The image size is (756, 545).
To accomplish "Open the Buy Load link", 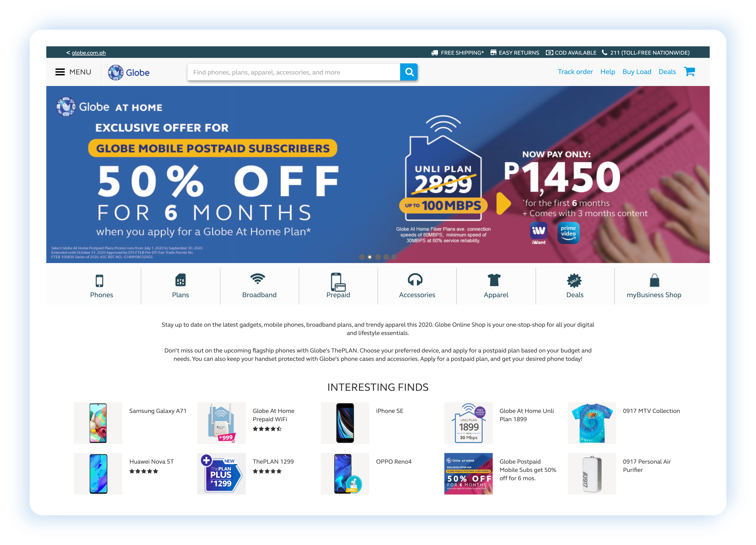I will [x=636, y=72].
